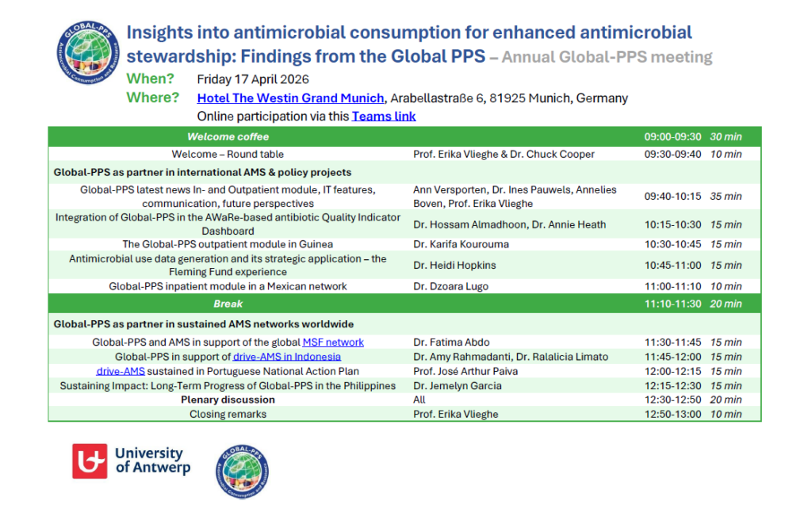
Task: Select the green Break row label
Action: pyautogui.click(x=228, y=304)
